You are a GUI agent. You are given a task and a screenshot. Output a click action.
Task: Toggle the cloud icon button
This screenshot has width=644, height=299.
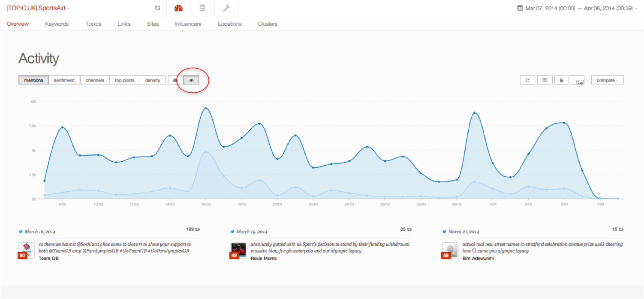tap(175, 80)
